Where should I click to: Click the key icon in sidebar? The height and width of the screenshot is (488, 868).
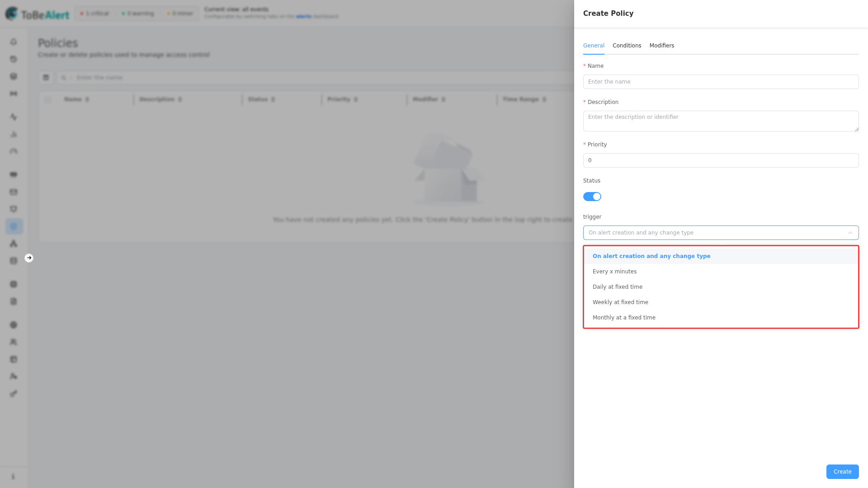pyautogui.click(x=14, y=394)
